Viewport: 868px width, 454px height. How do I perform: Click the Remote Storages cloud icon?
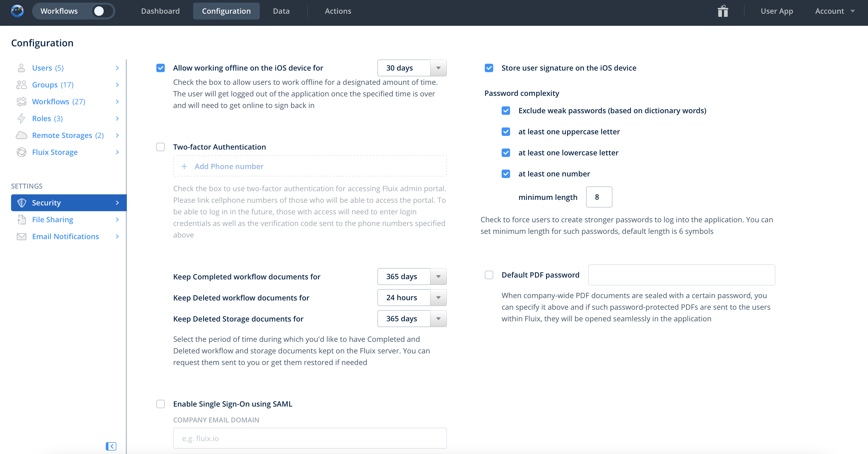21,136
